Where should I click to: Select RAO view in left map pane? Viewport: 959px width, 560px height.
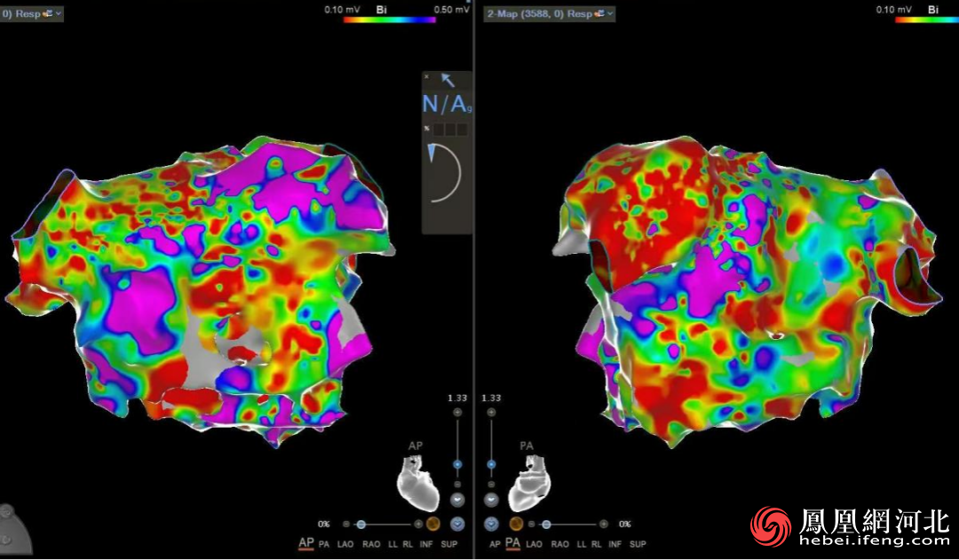[x=371, y=544]
